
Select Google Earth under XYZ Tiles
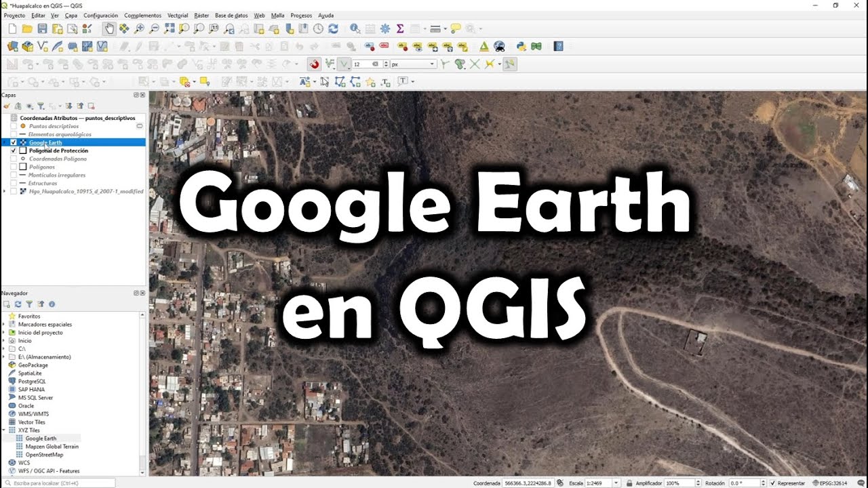(x=41, y=439)
